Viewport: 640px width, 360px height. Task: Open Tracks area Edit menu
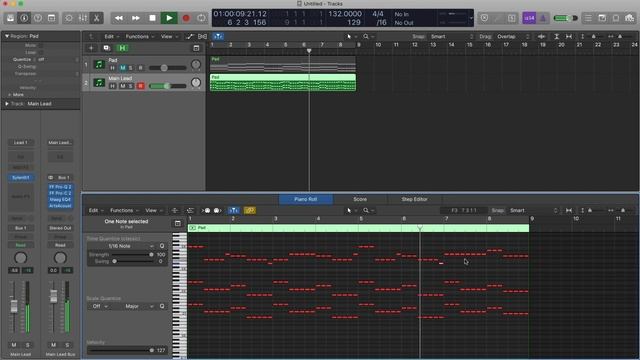(x=111, y=36)
